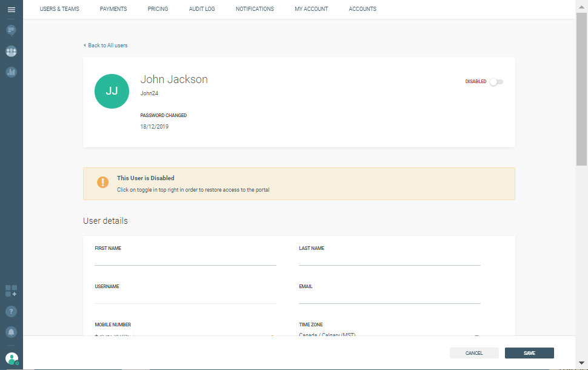Open the notifications bell icon in sidebar
The width and height of the screenshot is (588, 370).
[11, 332]
